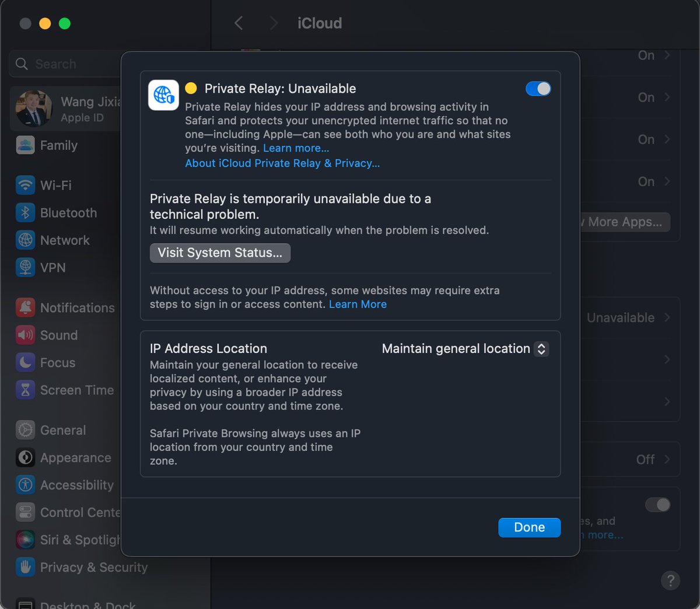Expand the Unavailable row chevron
The image size is (700, 609).
[667, 317]
